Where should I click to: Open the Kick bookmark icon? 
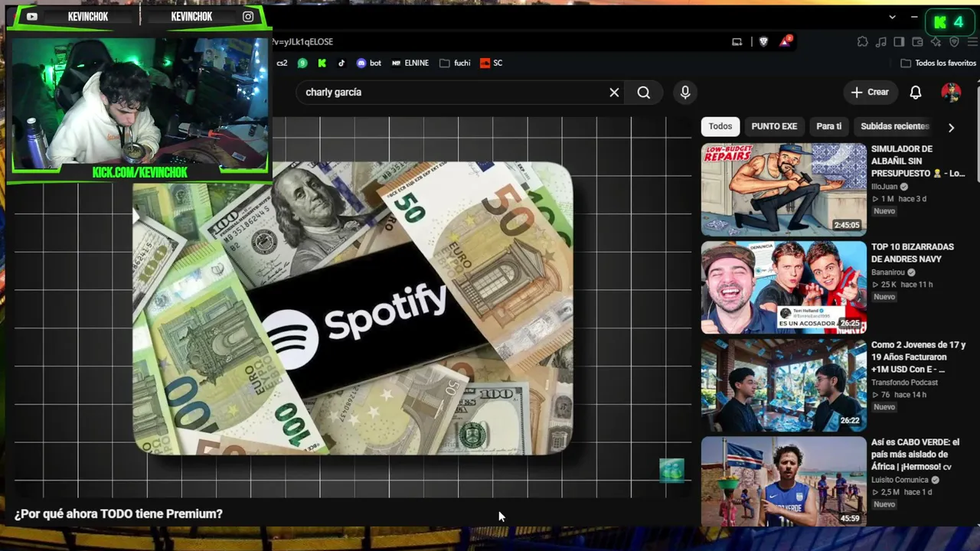[x=322, y=63]
